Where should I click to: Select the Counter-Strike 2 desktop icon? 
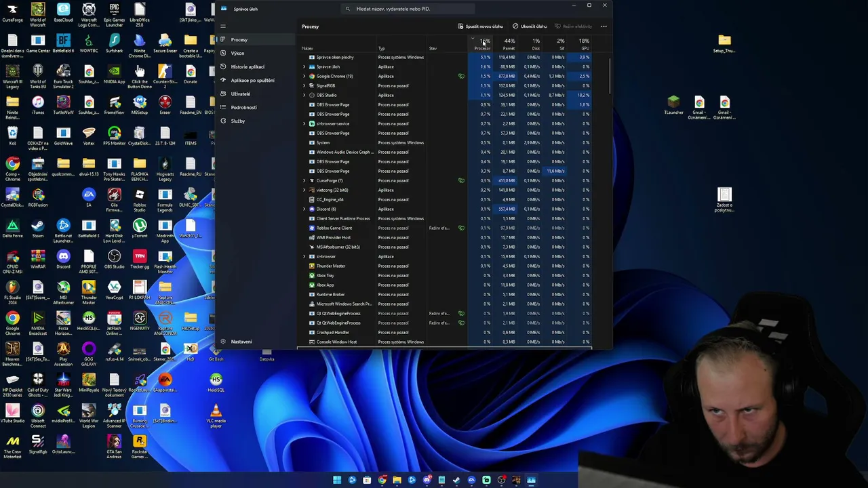(x=165, y=76)
